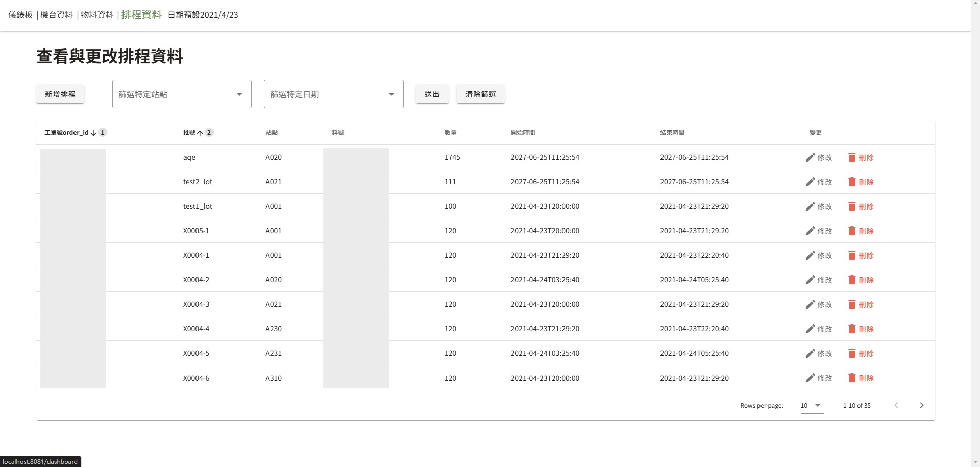Expand the Rows per page selector
This screenshot has width=980, height=467.
pos(811,405)
